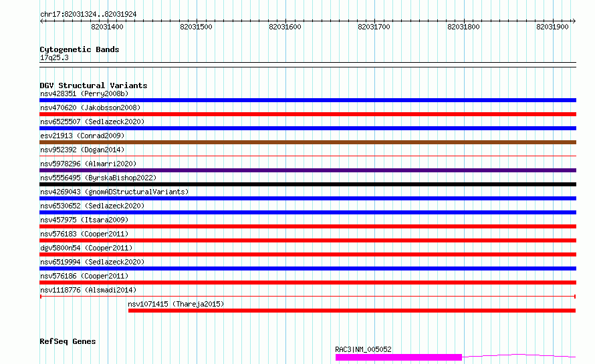Viewport: 595px width, 364px height.
Task: Click the red bar under nsv576186
Action: [x=308, y=283]
